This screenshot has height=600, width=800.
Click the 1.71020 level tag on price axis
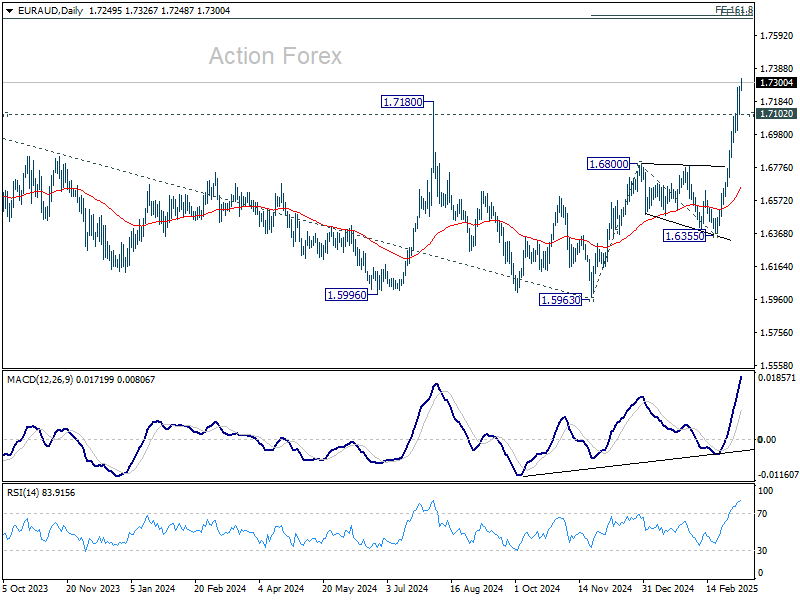tap(777, 114)
